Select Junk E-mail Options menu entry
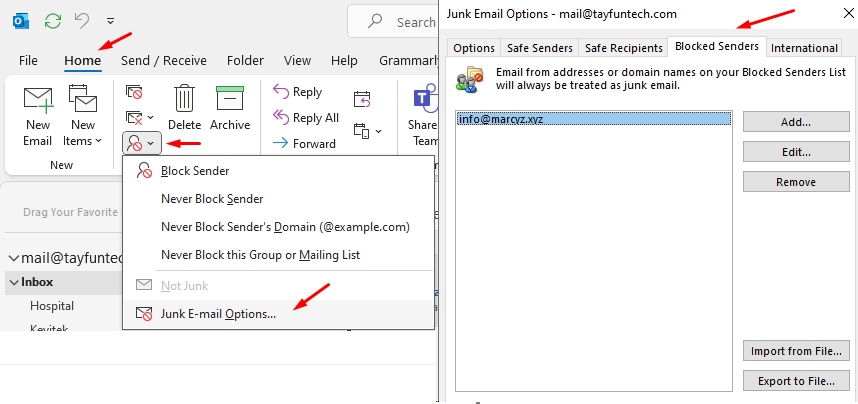 [x=218, y=313]
